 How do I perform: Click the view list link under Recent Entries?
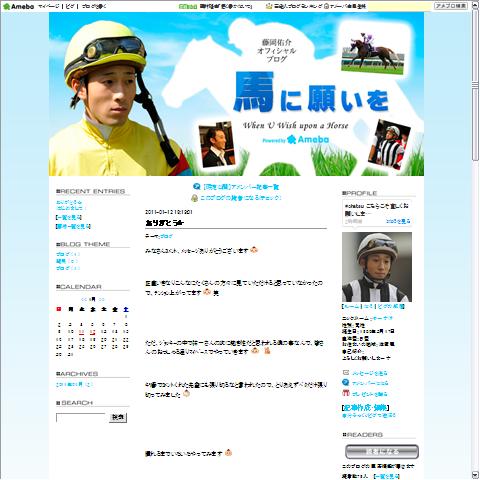click(x=69, y=218)
